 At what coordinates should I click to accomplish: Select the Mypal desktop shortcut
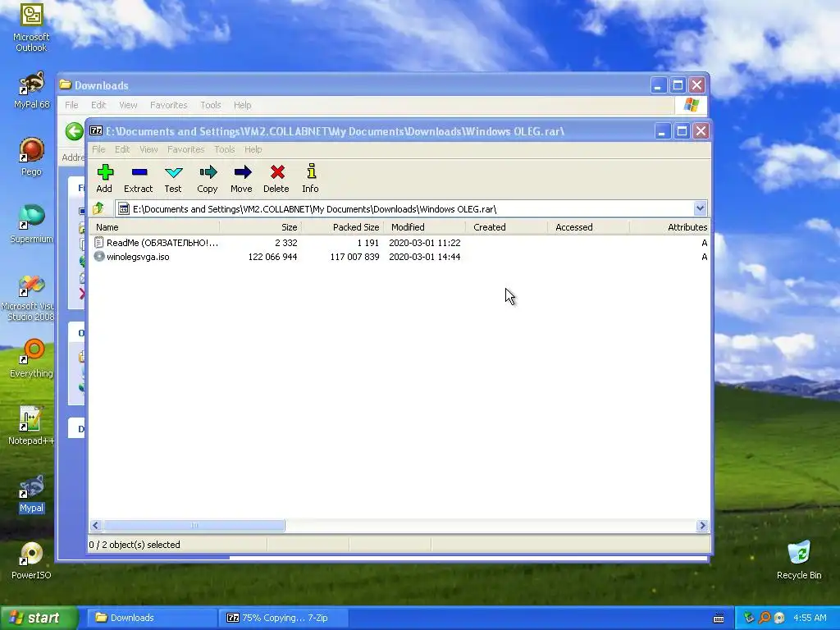[x=31, y=493]
